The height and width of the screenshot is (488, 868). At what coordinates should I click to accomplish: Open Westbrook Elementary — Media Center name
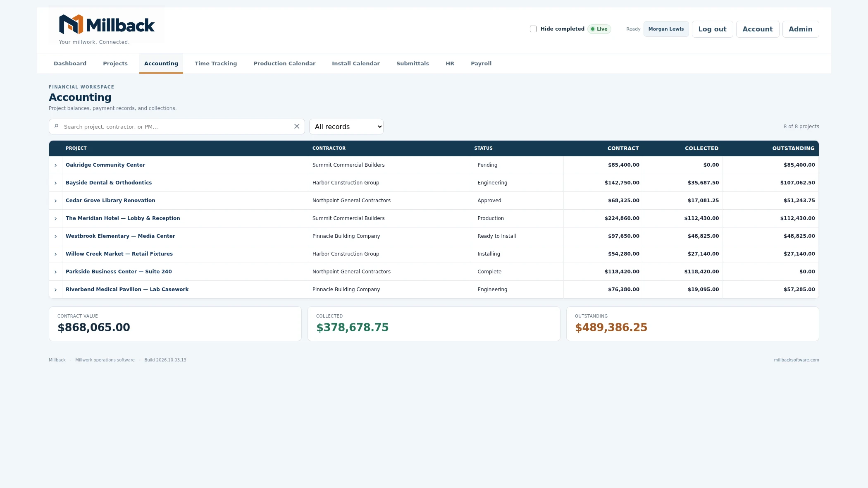point(120,236)
